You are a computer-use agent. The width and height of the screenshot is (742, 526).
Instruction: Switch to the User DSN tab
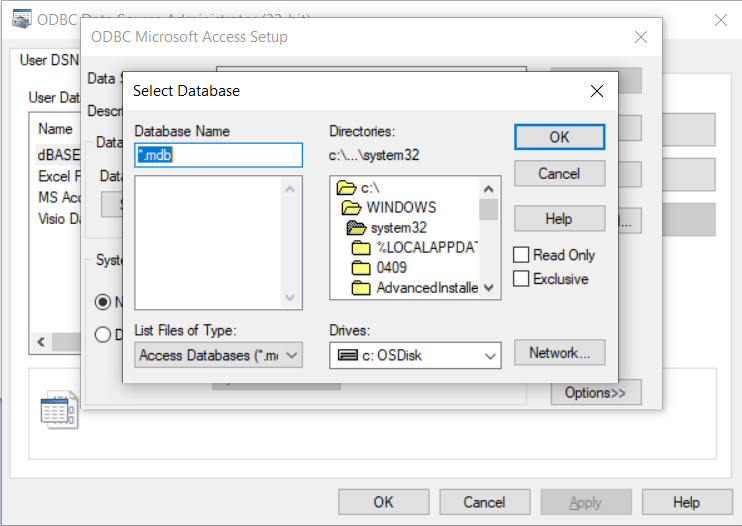49,60
